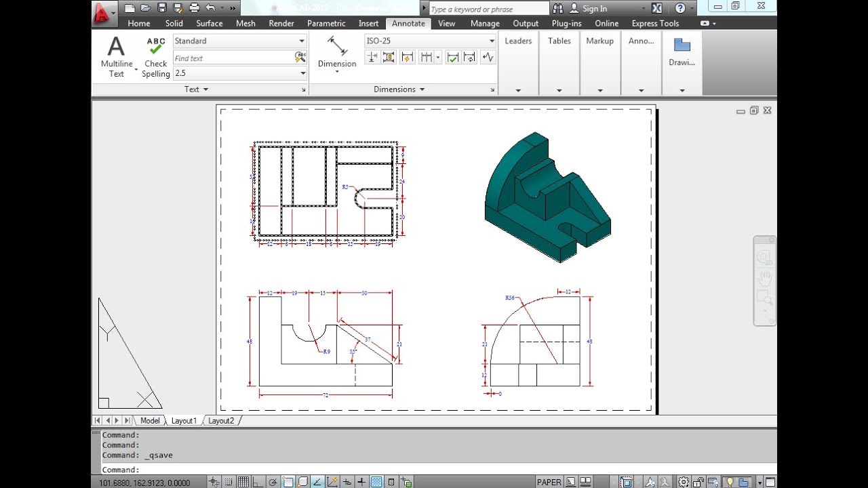Click the search binoculars icon
Viewport: 868px width, 488px height.
557,8
